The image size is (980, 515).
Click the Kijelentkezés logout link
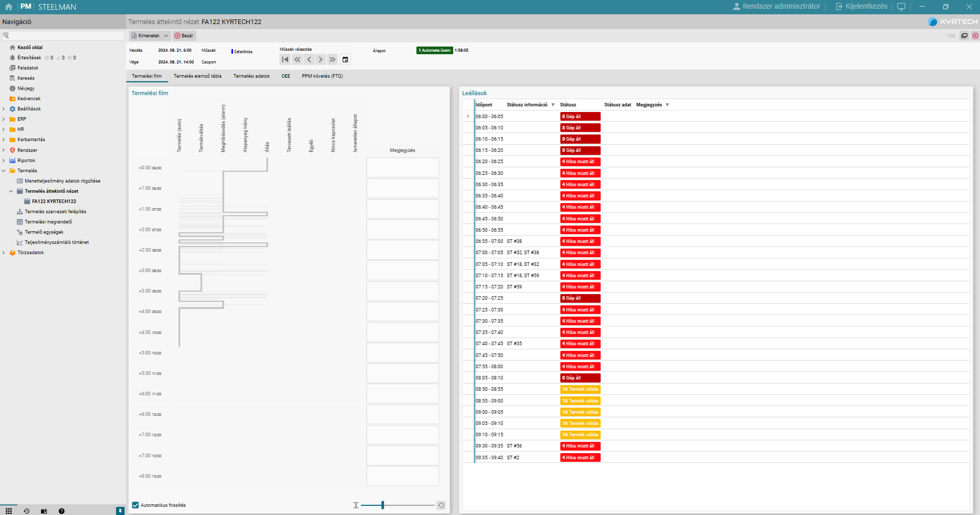861,7
